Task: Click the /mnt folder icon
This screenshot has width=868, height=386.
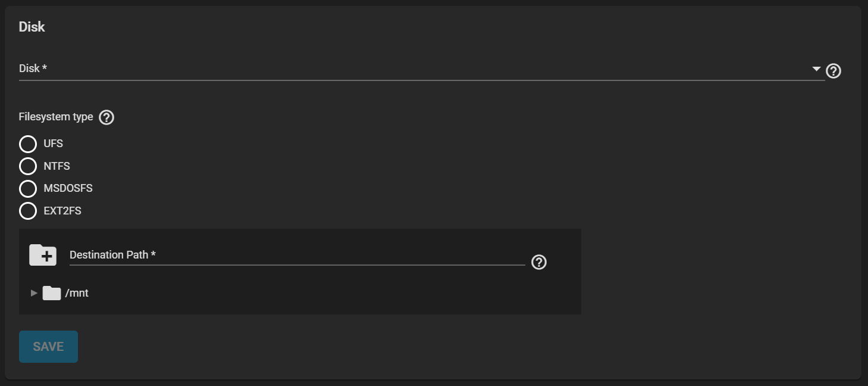Action: (x=52, y=293)
